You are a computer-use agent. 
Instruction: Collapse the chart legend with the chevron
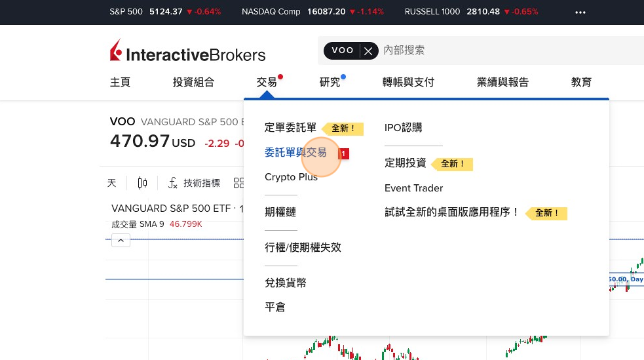point(121,241)
